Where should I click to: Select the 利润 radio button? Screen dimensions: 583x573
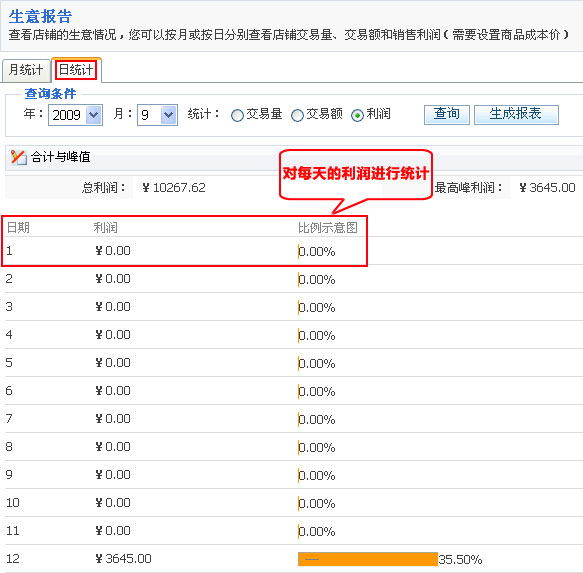tap(357, 115)
